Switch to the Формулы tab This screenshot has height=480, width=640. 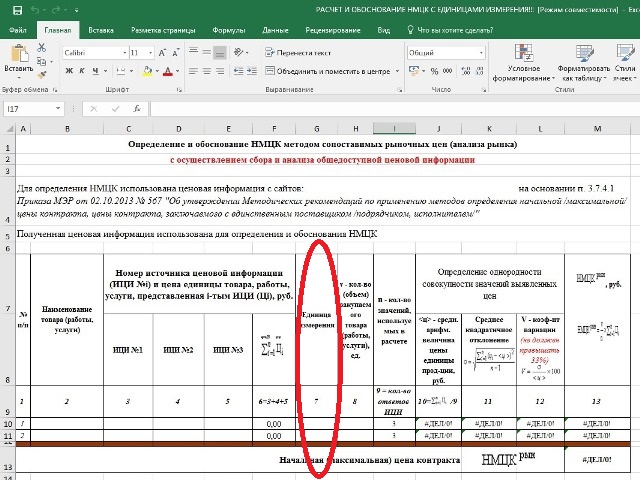tap(229, 30)
